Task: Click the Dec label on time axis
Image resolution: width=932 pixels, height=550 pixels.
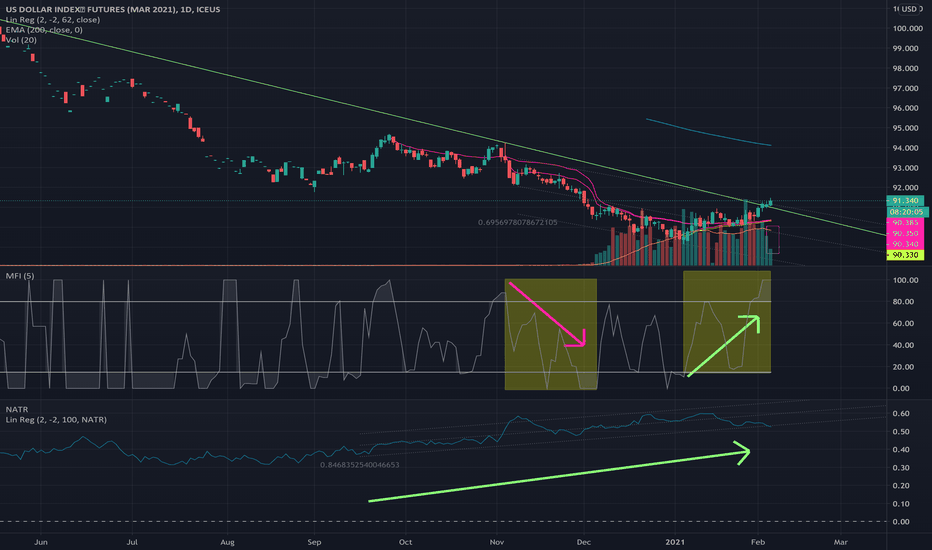Action: 584,542
